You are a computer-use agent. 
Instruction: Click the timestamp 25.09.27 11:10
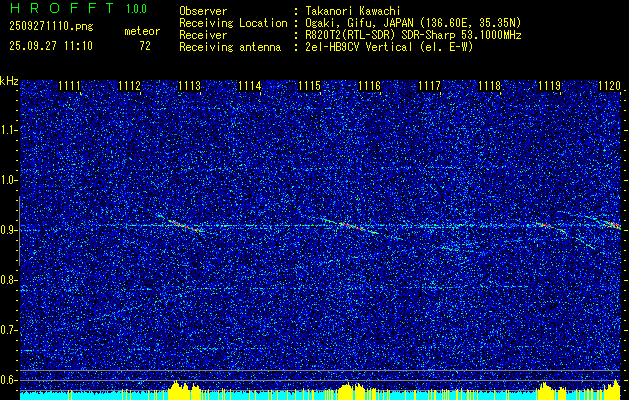[x=51, y=46]
